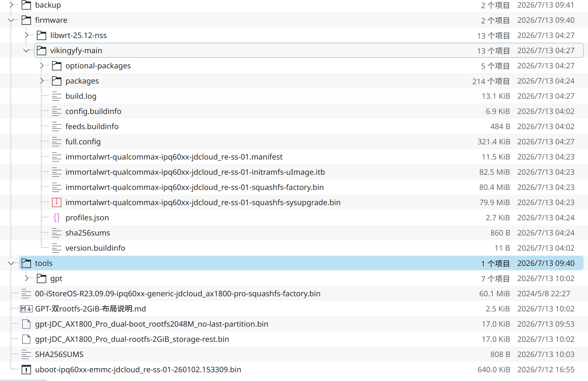Click the '2026/7/13 09:41' date of backup
588x381 pixels.
[x=546, y=5]
